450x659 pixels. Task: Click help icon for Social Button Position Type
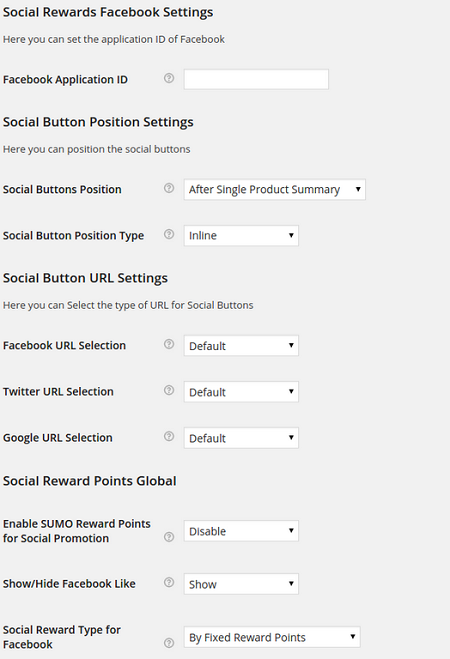(169, 234)
